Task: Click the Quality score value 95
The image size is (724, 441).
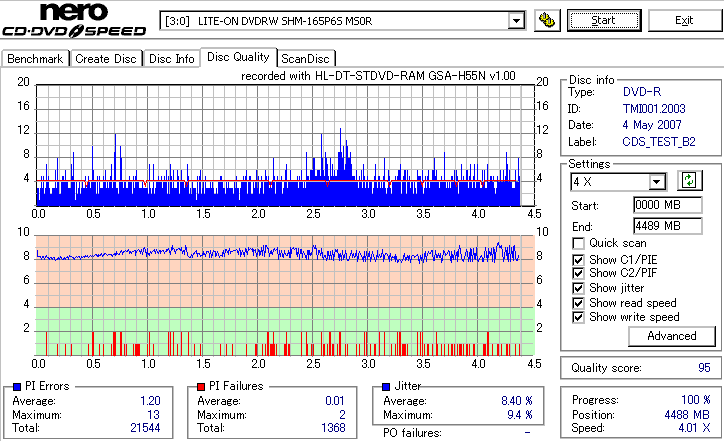Action: click(x=704, y=368)
